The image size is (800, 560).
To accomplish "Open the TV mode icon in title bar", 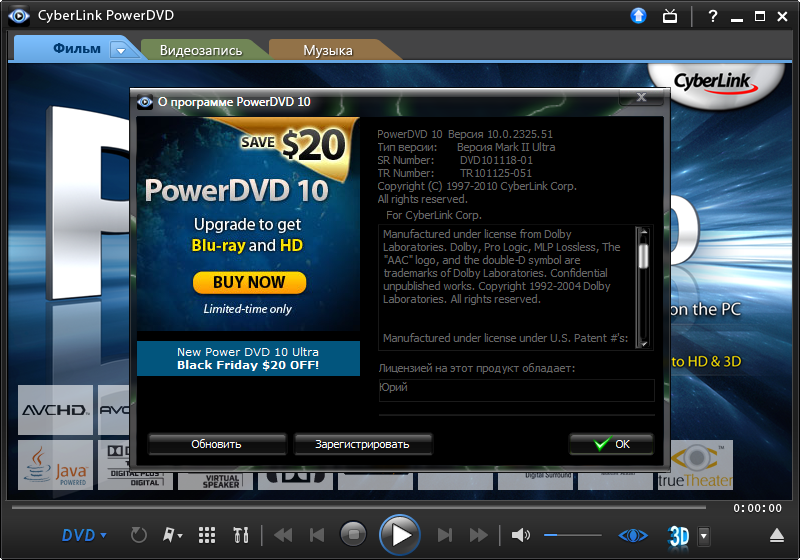I will click(x=670, y=16).
